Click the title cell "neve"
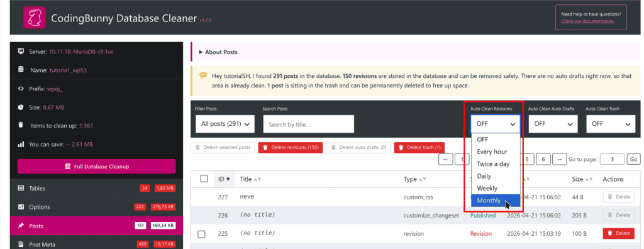The height and width of the screenshot is (249, 644). 247,196
